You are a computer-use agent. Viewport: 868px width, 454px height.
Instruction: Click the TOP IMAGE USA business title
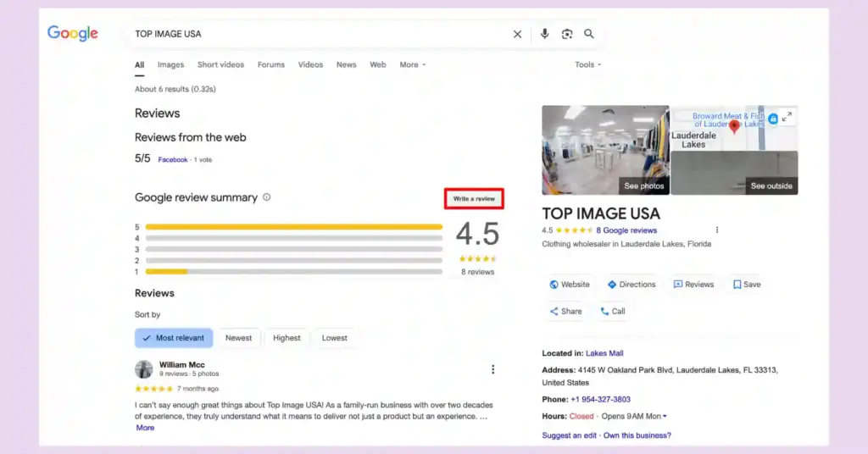tap(601, 213)
